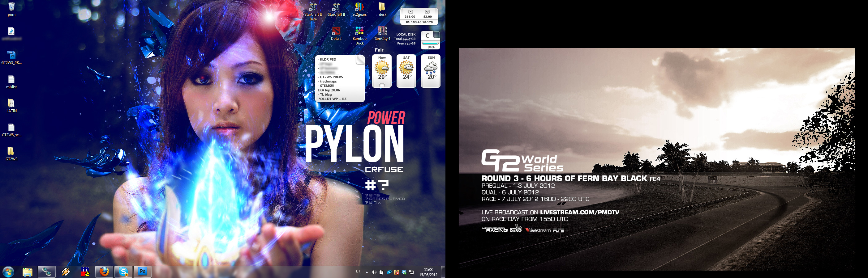Click the upload arrow in network gadget

point(410,12)
